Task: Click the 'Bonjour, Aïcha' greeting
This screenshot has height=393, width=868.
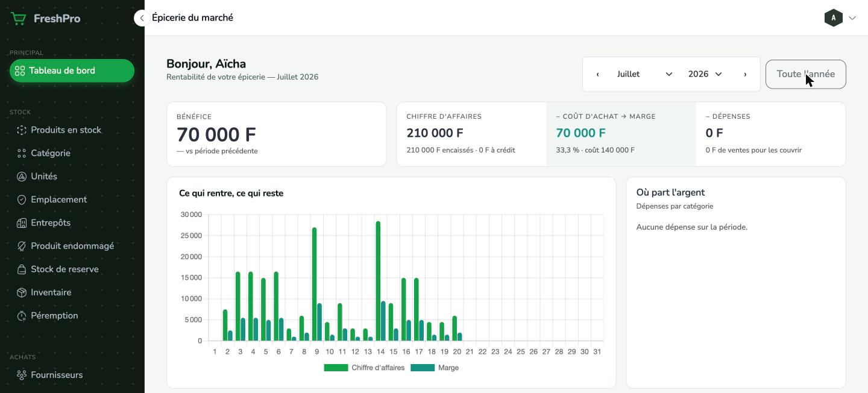Action: 206,64
